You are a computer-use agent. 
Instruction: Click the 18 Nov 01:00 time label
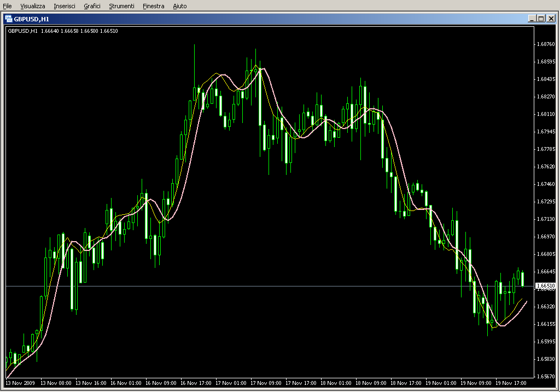point(336,383)
